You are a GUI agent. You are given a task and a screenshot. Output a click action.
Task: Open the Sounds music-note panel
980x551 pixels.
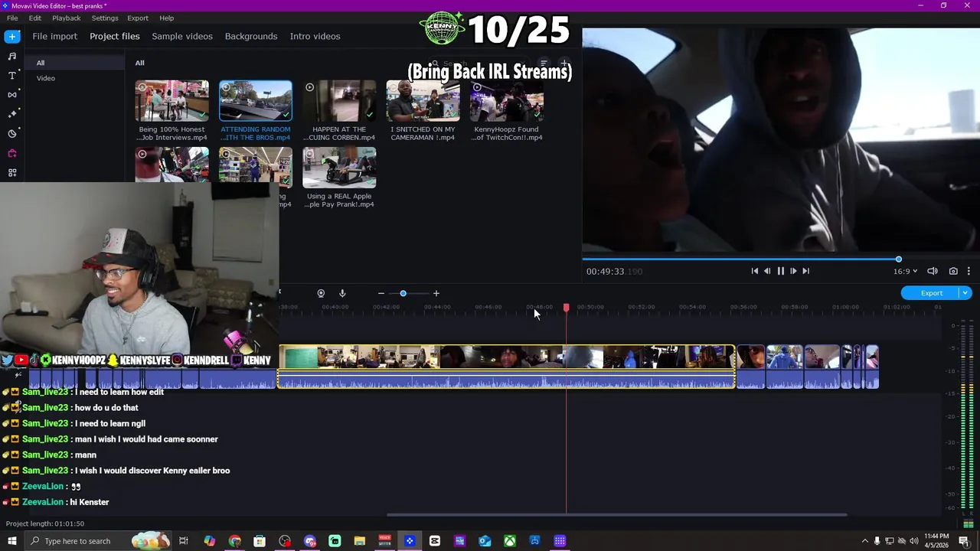(11, 56)
